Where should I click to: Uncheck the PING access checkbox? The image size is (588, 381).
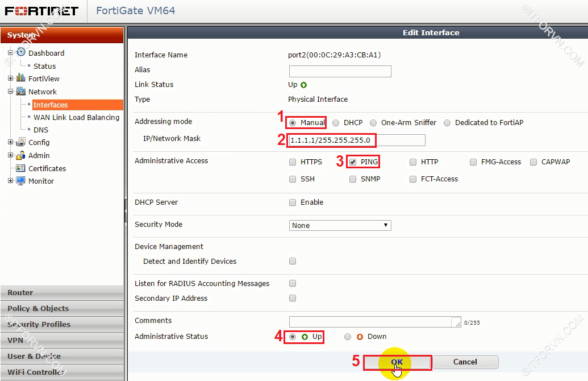353,162
